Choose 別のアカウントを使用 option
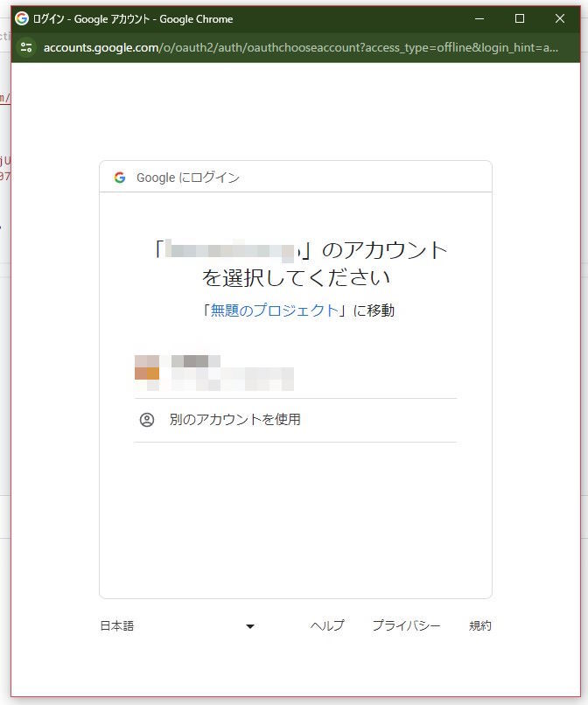 pyautogui.click(x=296, y=420)
